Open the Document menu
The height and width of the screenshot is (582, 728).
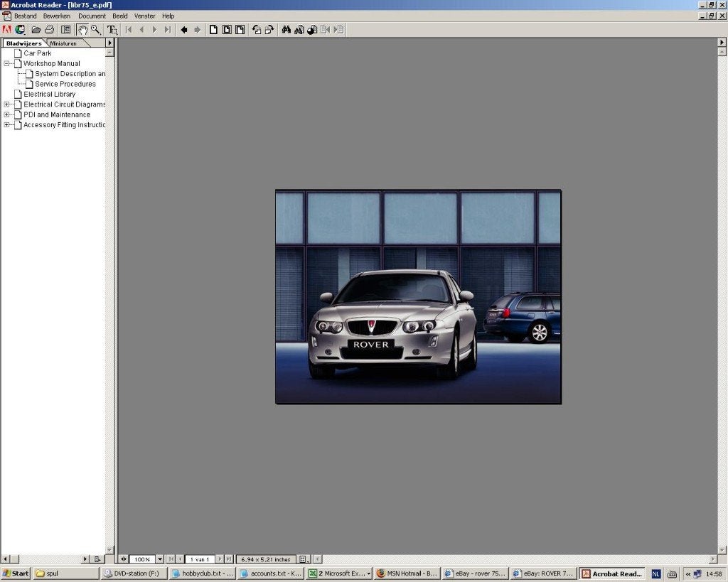tap(92, 16)
